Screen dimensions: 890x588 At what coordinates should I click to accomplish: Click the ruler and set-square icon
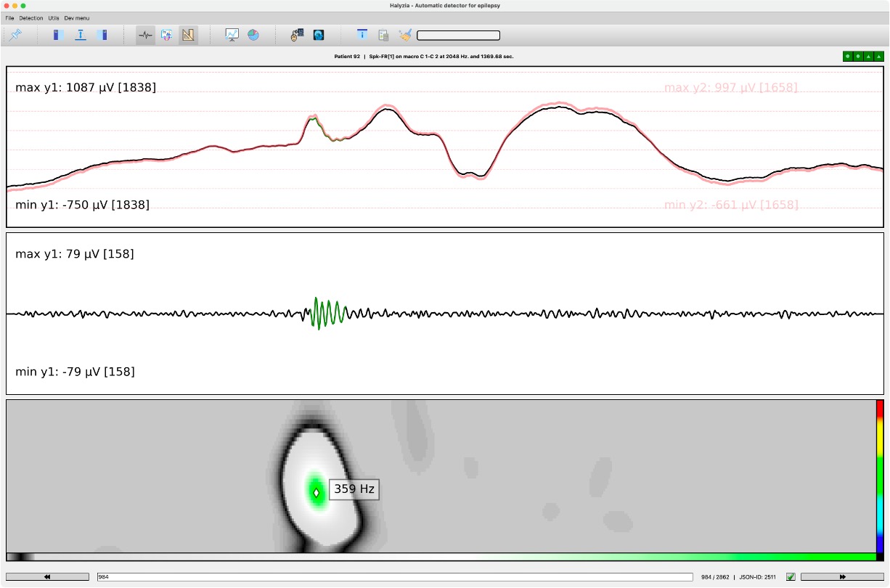[x=188, y=35]
